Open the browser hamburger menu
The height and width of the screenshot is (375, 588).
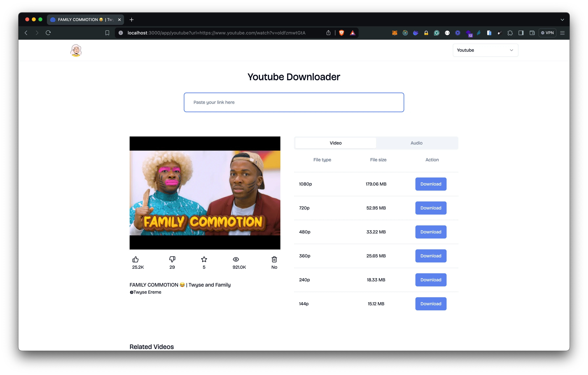562,33
